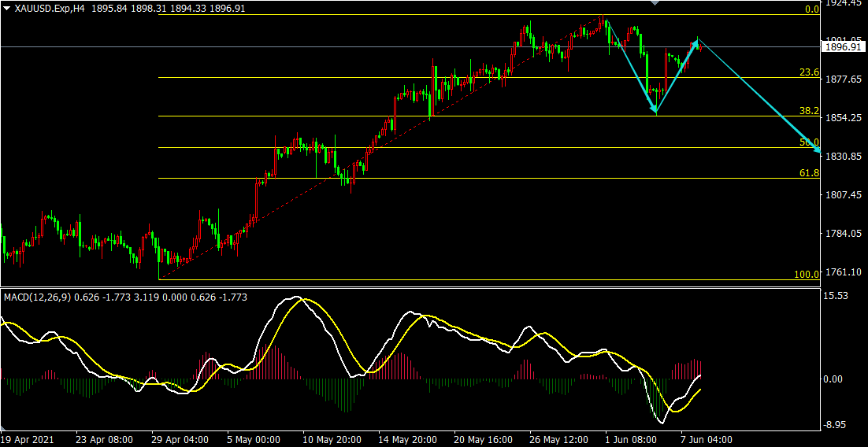Click the cyan arrowhead near 38.2 level
This screenshot has height=447, width=868.
(x=653, y=109)
